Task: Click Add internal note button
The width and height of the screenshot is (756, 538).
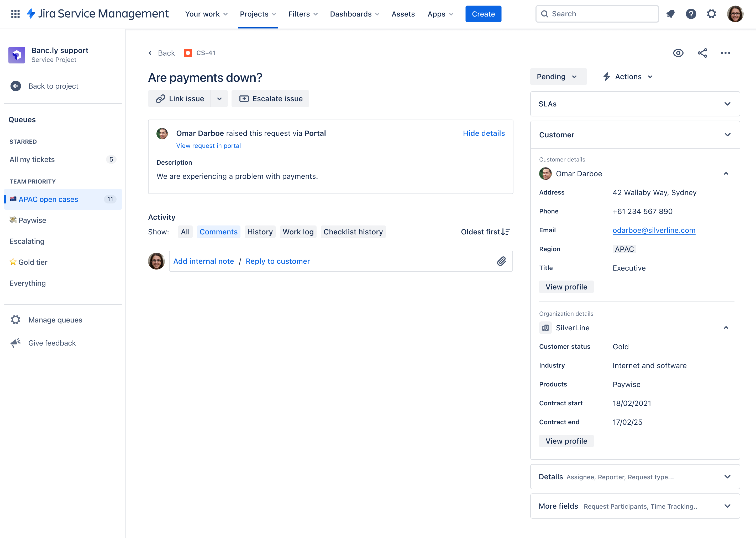Action: 203,261
